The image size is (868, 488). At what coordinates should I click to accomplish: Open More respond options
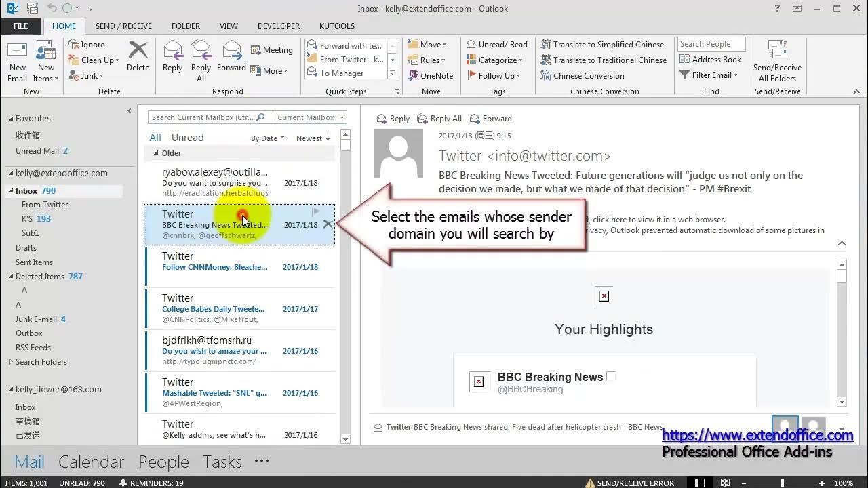pyautogui.click(x=269, y=71)
